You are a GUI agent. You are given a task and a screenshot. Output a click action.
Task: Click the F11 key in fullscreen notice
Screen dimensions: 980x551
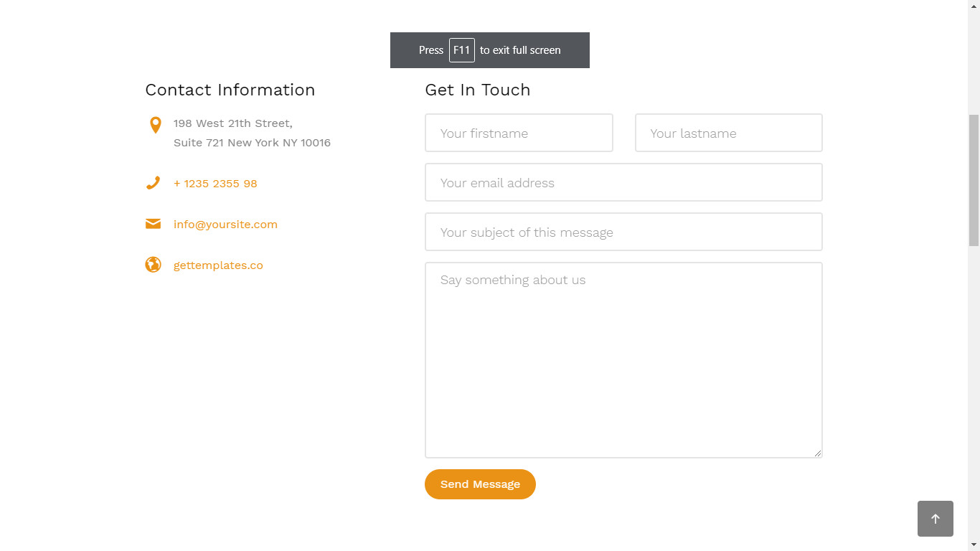pos(461,50)
